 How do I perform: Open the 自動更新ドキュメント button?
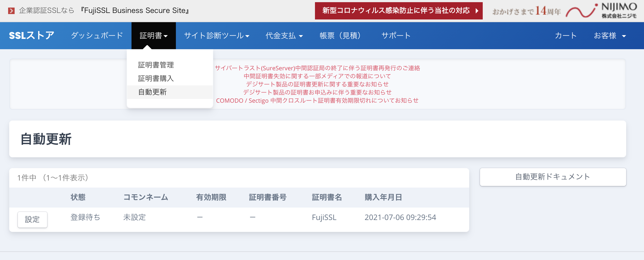[x=553, y=177]
